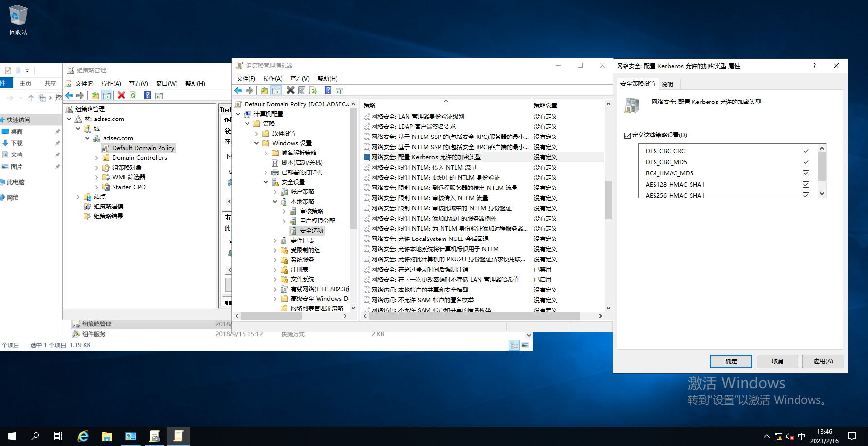Click the blue help icon in editor toolbar

[328, 91]
